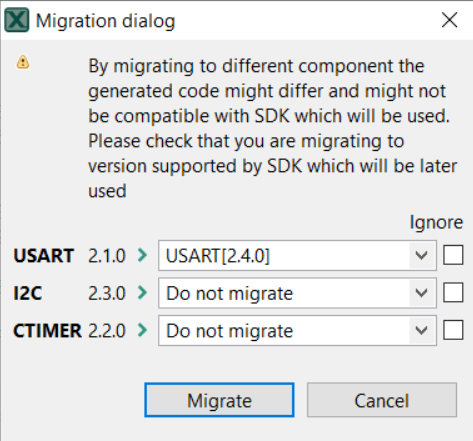473x441 pixels.
Task: Click the bold CTIMER component label
Action: [47, 331]
